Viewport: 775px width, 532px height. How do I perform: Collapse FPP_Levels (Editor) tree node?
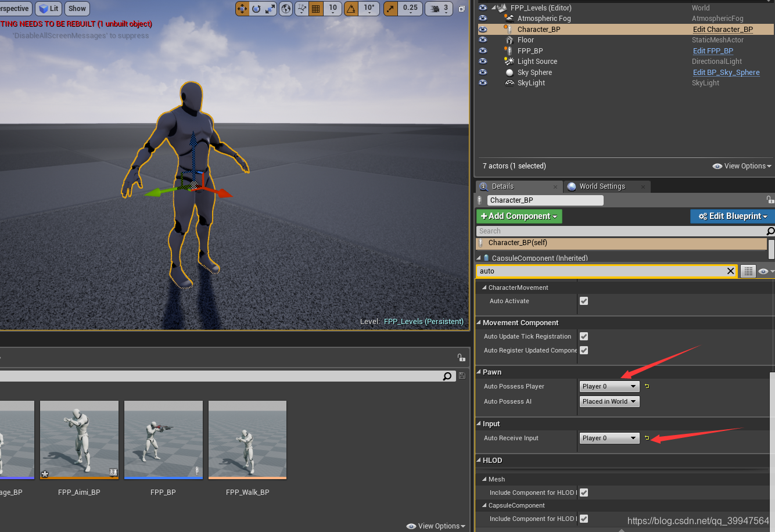(x=494, y=8)
